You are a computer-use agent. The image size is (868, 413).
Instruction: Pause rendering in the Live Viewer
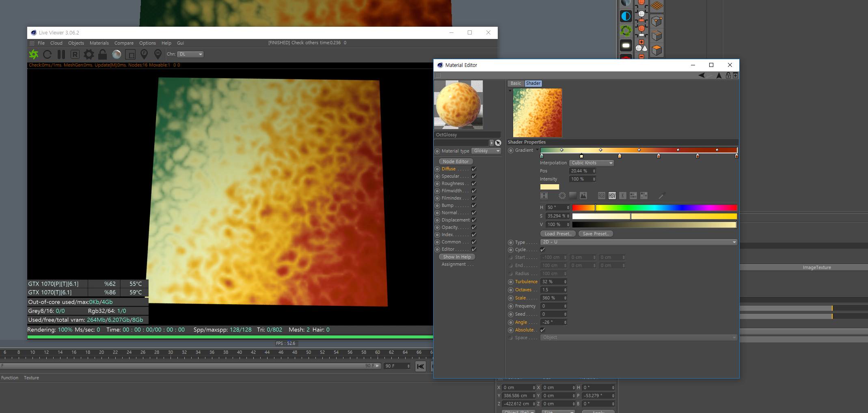(61, 54)
